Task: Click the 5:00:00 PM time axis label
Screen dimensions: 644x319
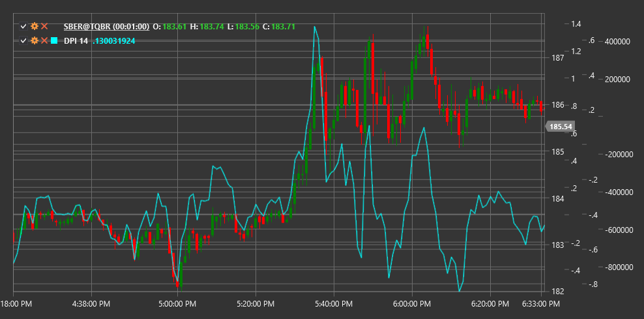Action: click(177, 304)
